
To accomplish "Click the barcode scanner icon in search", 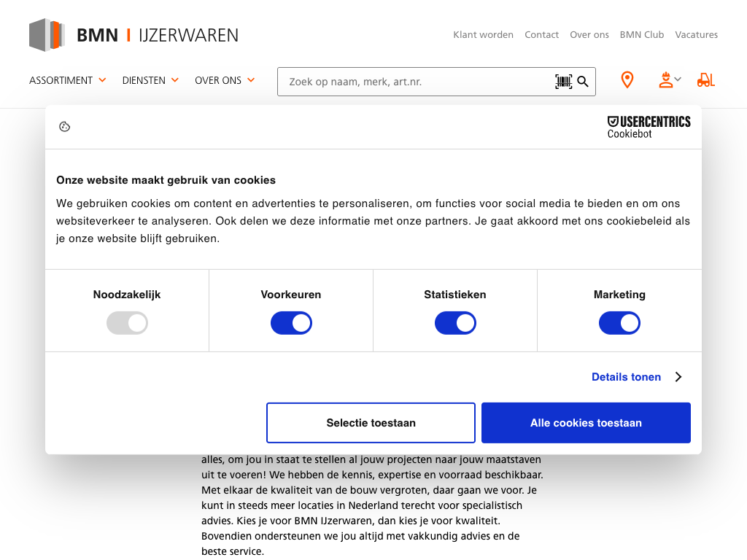I will point(563,82).
